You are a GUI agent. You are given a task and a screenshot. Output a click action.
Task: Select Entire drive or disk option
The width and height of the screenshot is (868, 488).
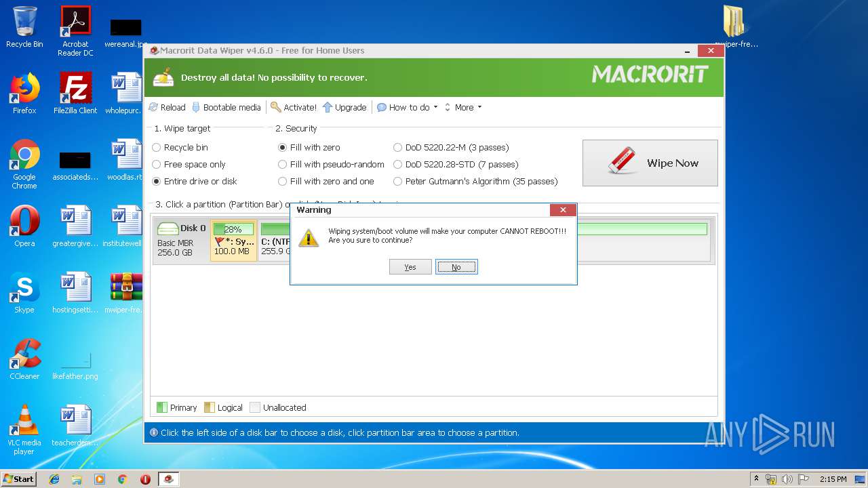pos(195,181)
